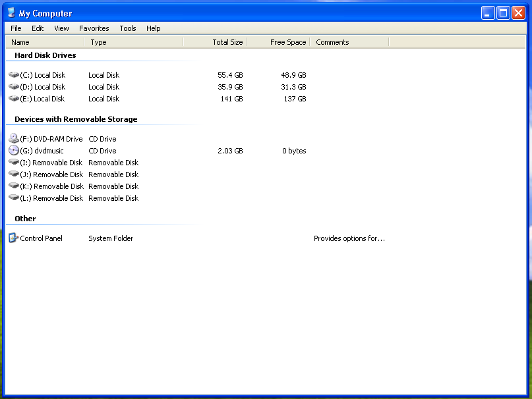Open the Help menu
532x399 pixels.
154,28
